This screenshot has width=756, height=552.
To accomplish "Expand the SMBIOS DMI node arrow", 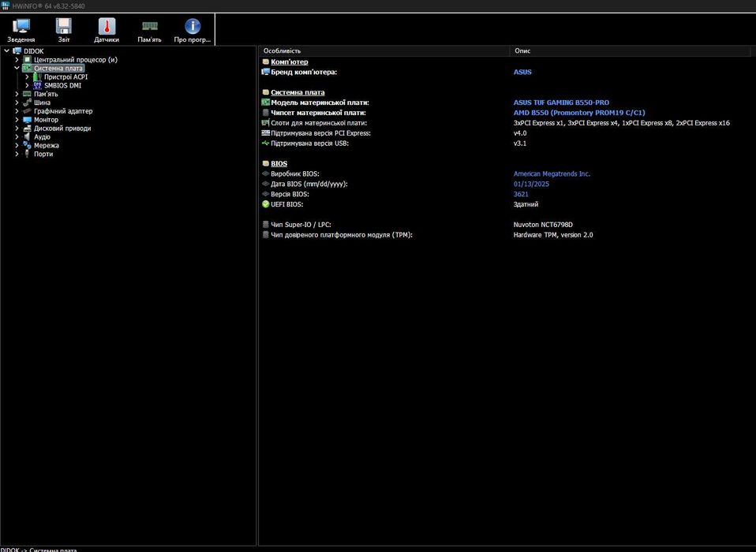I will coord(27,85).
